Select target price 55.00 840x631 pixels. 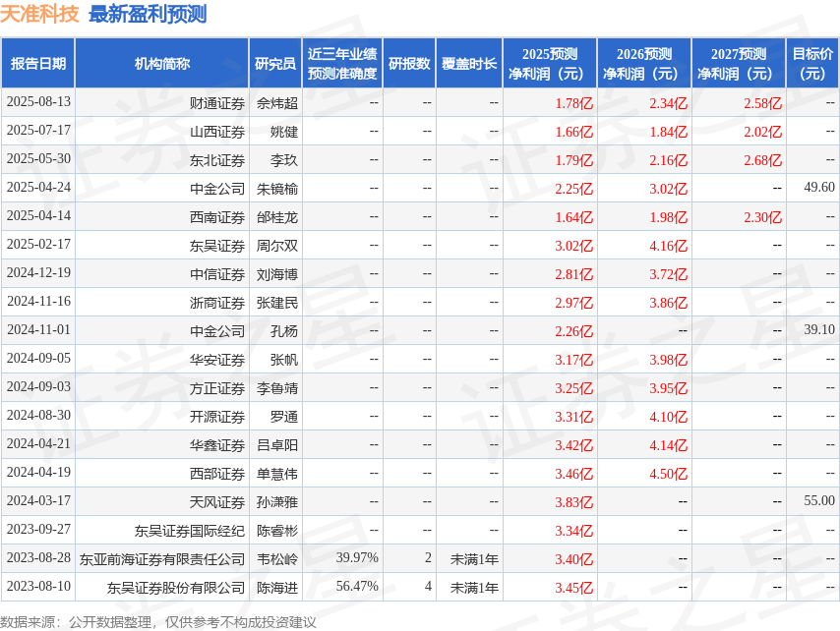tap(819, 500)
